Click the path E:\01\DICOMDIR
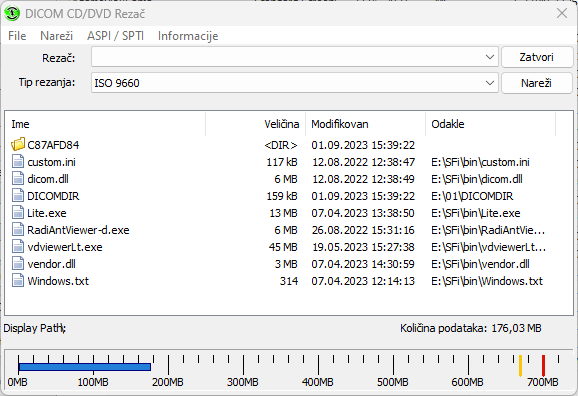The height and width of the screenshot is (396, 578). 472,196
